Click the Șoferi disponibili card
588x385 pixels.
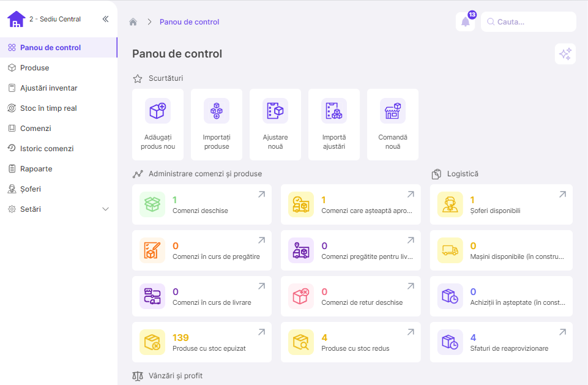[x=501, y=204]
